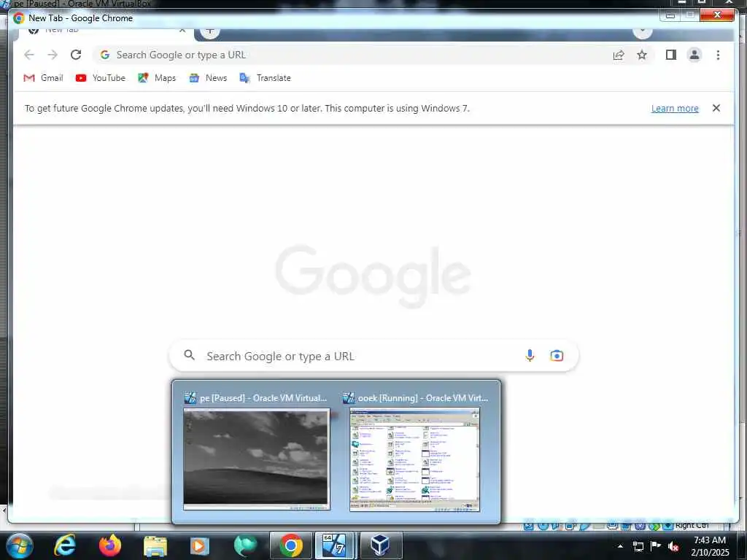The image size is (747, 560).
Task: Reload the page in Chrome
Action: [x=76, y=55]
